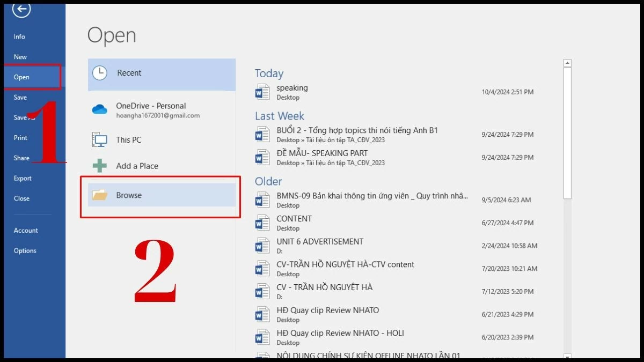Image resolution: width=644 pixels, height=362 pixels.
Task: Select the Recent clock icon
Action: [100, 73]
